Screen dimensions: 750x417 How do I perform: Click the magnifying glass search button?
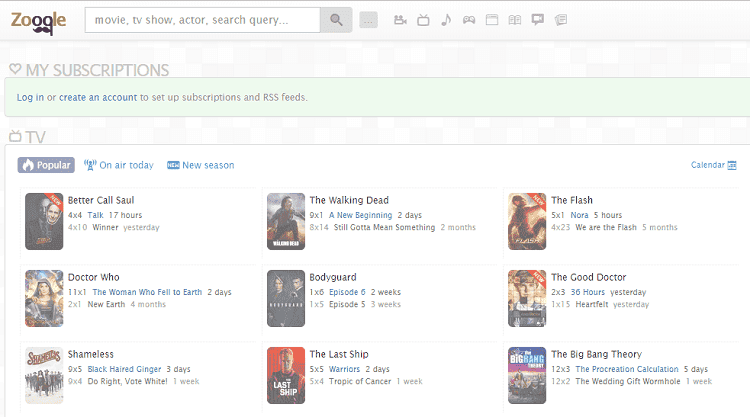pos(336,19)
